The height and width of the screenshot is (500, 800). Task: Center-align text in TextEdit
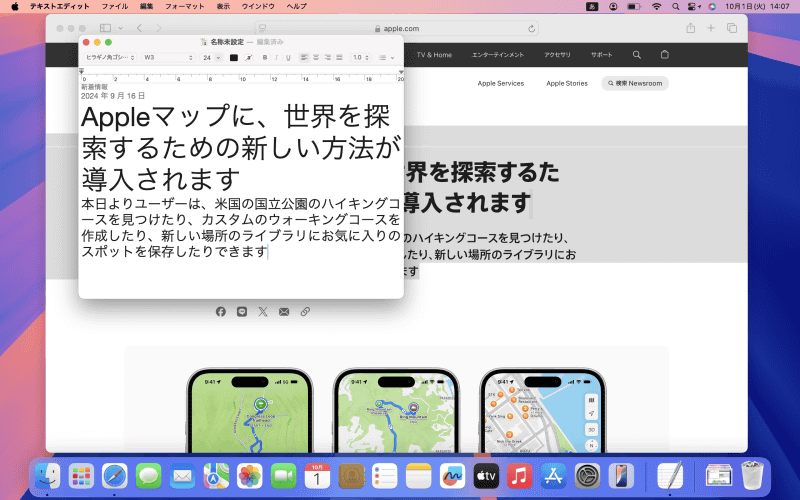316,58
